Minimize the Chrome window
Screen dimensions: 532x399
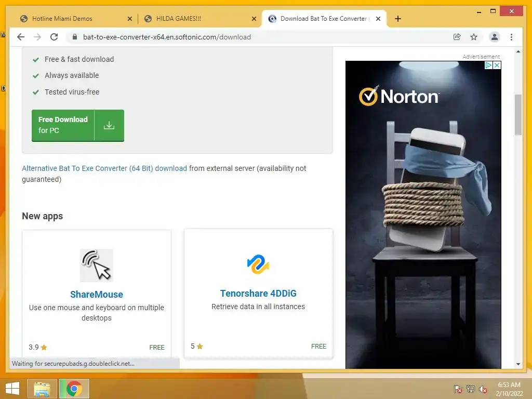[x=478, y=11]
